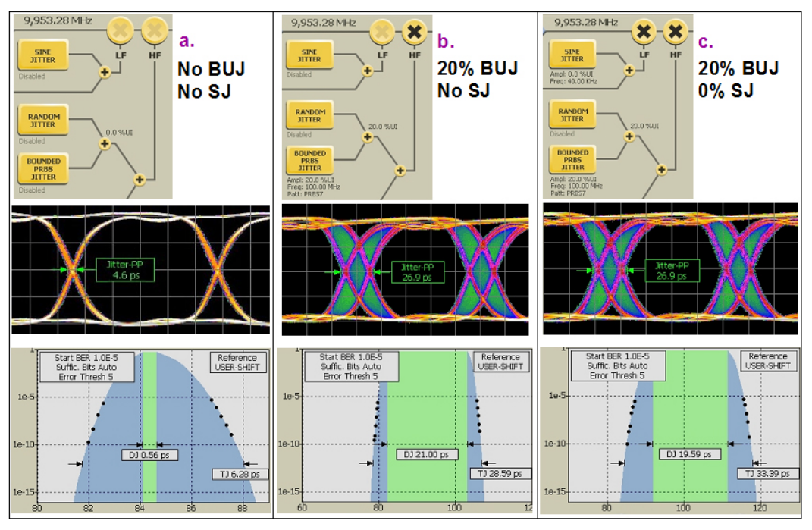This screenshot has height=530, width=812.
Task: Click the HF cross icon in panel c
Action: [x=674, y=32]
